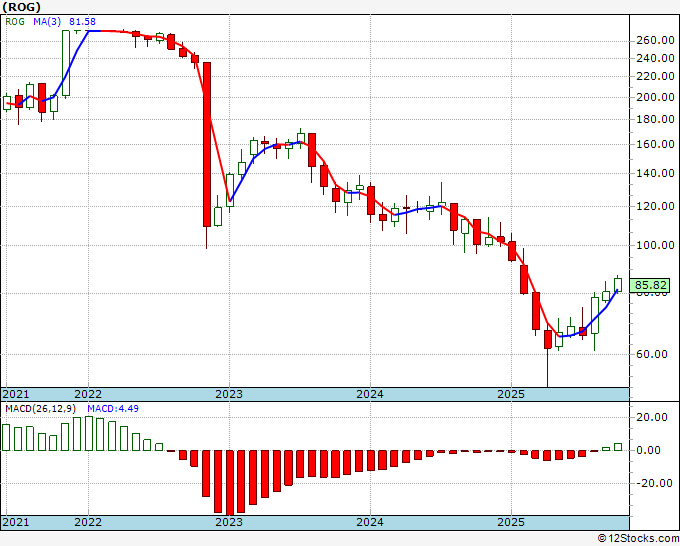Click 2023 on the MACD timeline
The height and width of the screenshot is (546, 680).
click(229, 522)
